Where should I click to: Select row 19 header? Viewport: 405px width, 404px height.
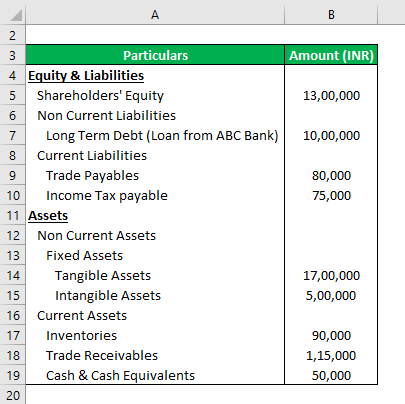(13, 375)
